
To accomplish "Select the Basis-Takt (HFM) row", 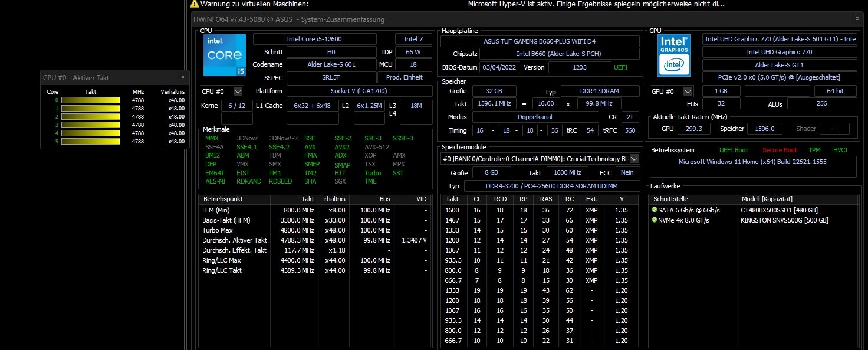I will 315,220.
